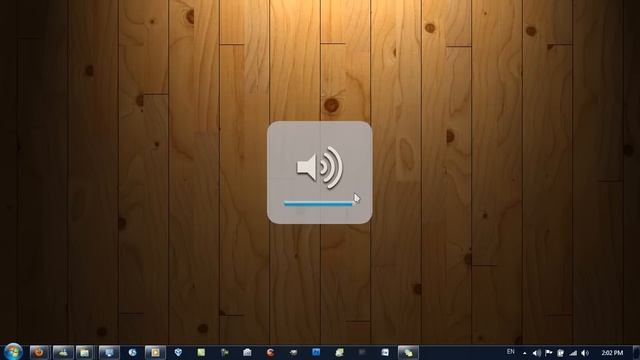Open Action Center flag icon in tray
This screenshot has height=360, width=640.
click(x=549, y=353)
